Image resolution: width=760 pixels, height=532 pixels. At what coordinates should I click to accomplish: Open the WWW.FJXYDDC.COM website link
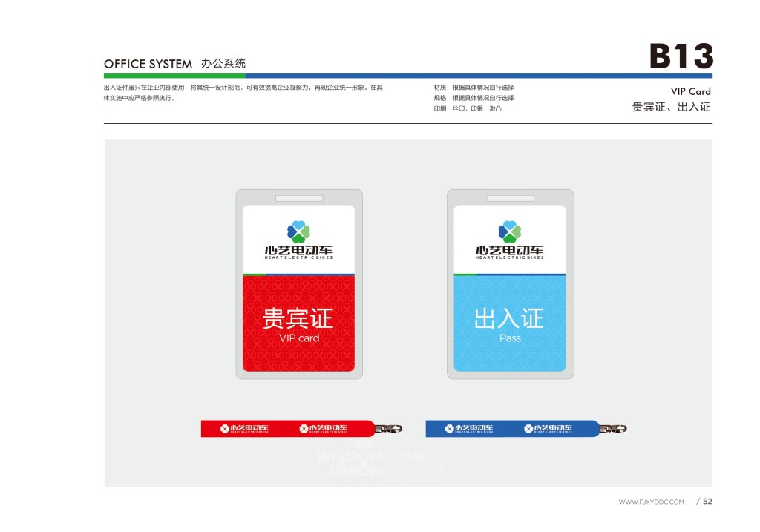point(652,502)
